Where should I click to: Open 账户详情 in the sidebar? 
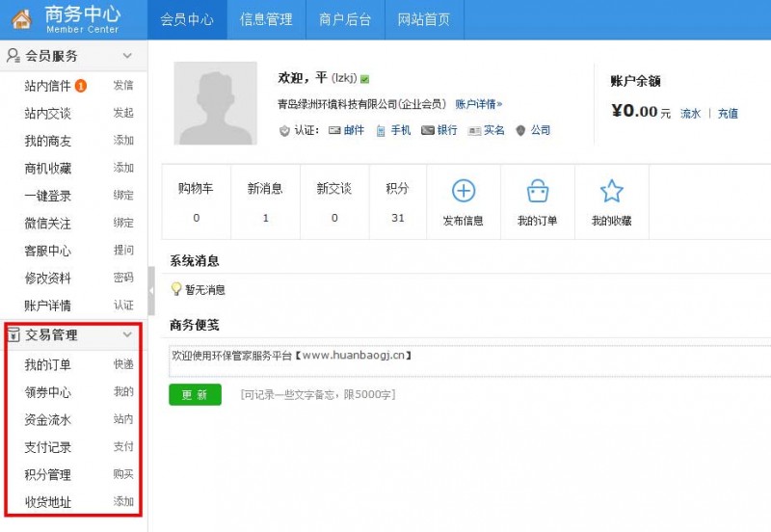47,306
